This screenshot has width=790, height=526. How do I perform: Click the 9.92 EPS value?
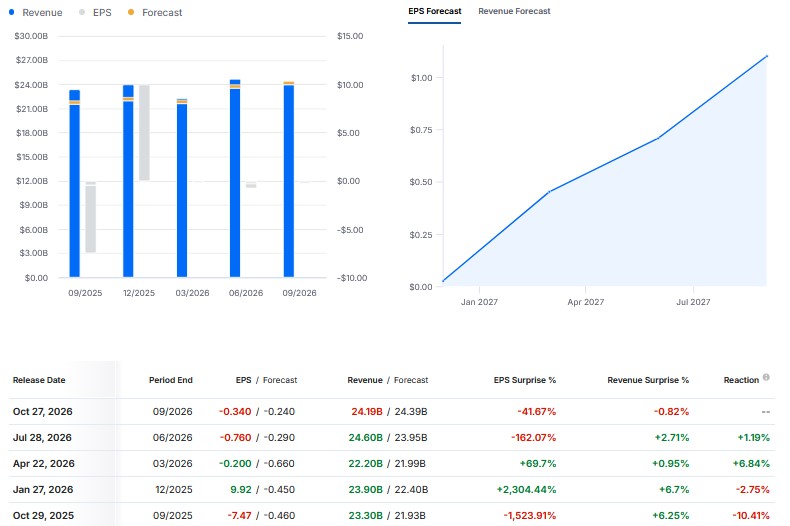(x=241, y=490)
